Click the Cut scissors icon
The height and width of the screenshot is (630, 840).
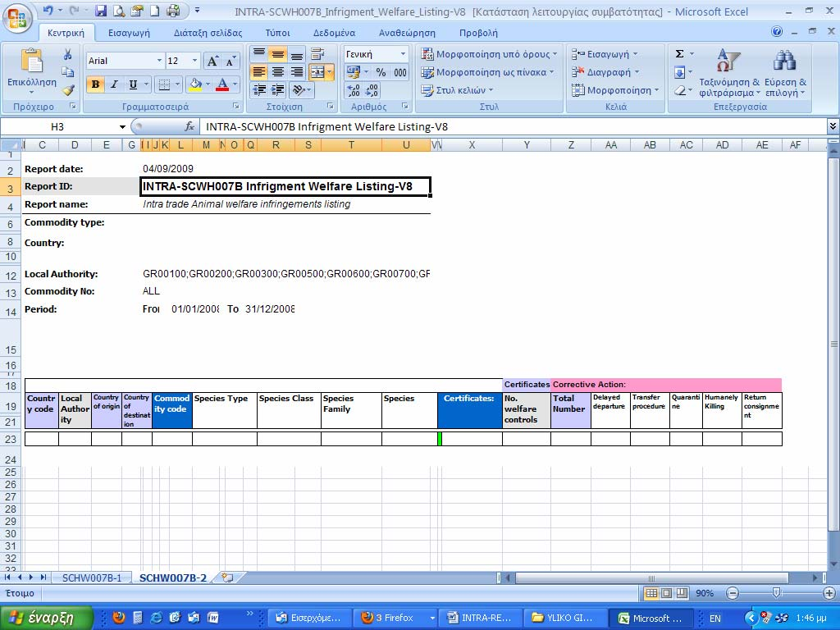coord(67,54)
